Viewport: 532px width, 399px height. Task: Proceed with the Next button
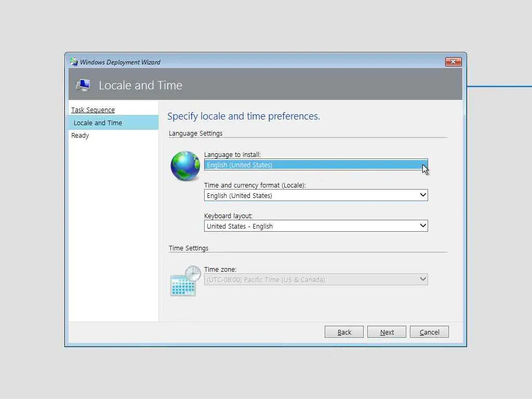click(x=387, y=332)
